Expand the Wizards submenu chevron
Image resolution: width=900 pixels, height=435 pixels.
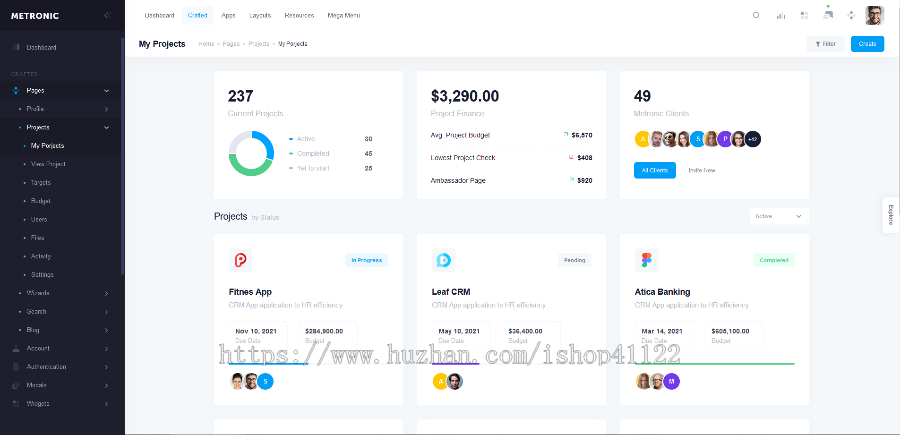tap(107, 293)
